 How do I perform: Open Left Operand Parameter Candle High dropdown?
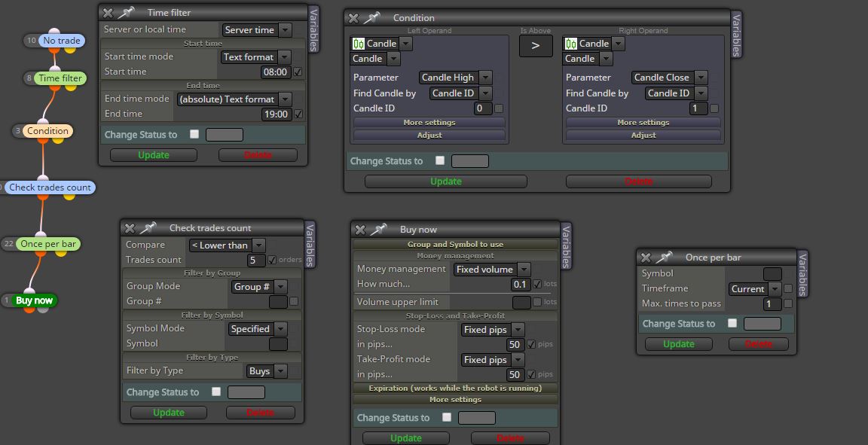pyautogui.click(x=455, y=78)
